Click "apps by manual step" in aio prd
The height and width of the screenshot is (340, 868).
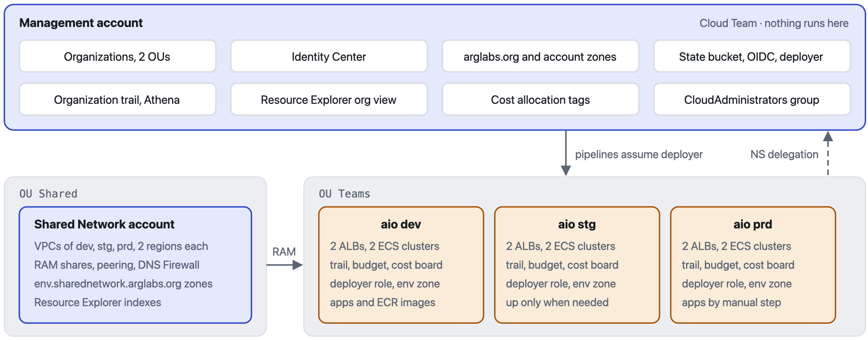731,302
